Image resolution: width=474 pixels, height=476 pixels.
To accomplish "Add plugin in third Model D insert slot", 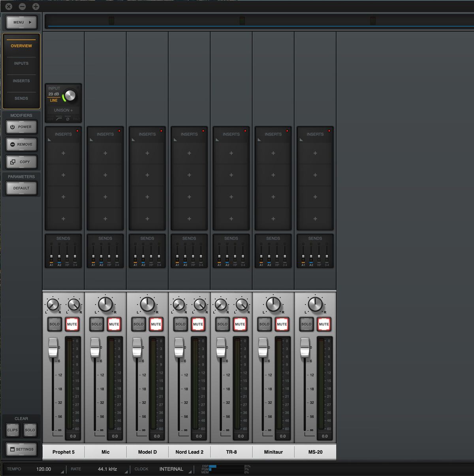I will pyautogui.click(x=147, y=196).
